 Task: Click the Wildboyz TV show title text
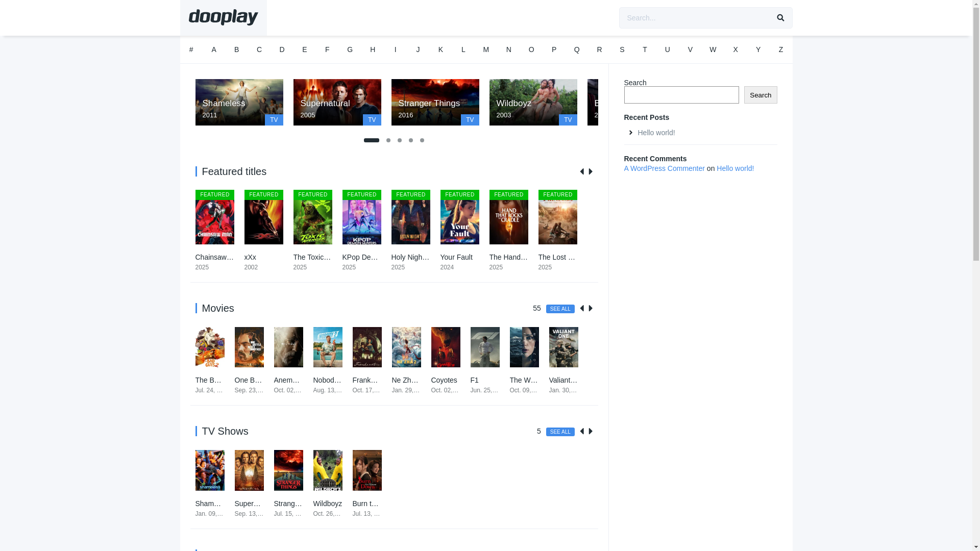(328, 504)
